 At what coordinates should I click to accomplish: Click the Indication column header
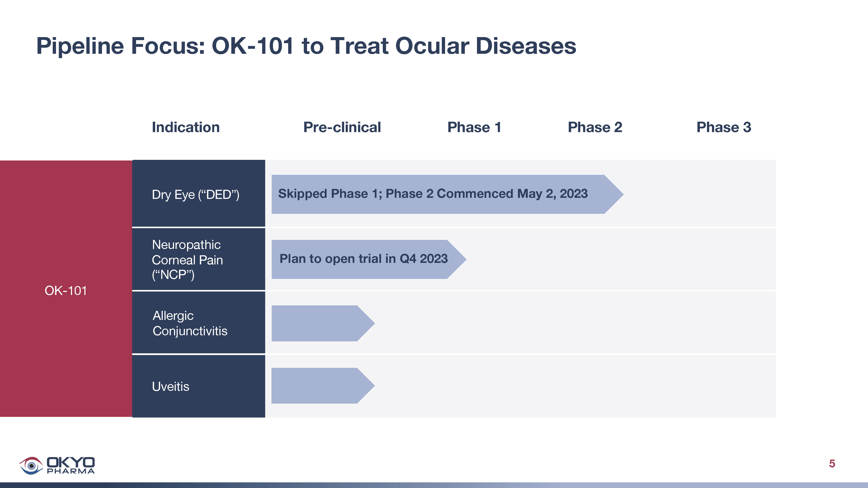pos(186,127)
